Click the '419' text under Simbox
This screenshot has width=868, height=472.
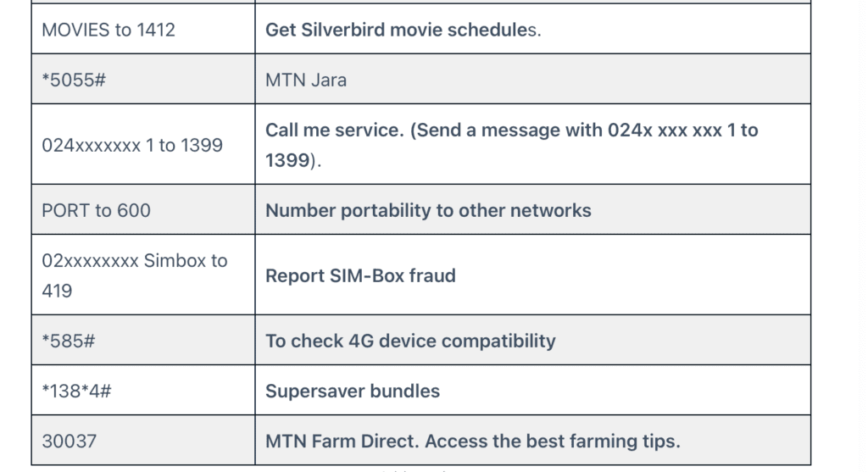point(57,290)
